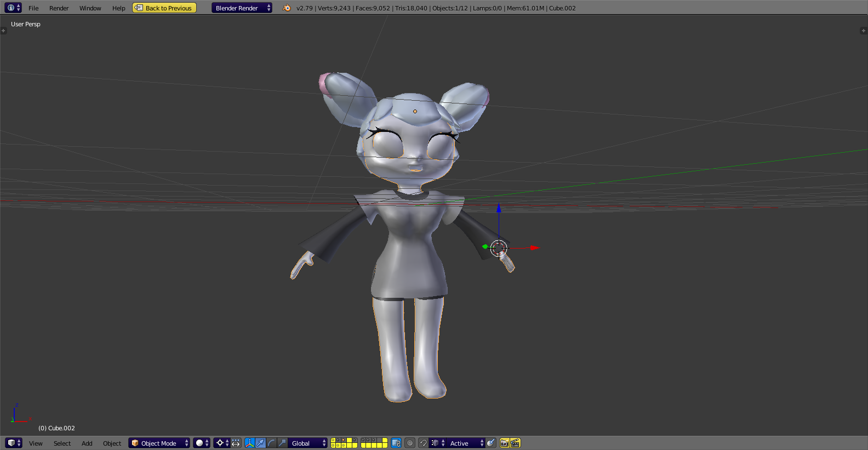
Task: Open the Add menu in viewport header
Action: pyautogui.click(x=87, y=443)
